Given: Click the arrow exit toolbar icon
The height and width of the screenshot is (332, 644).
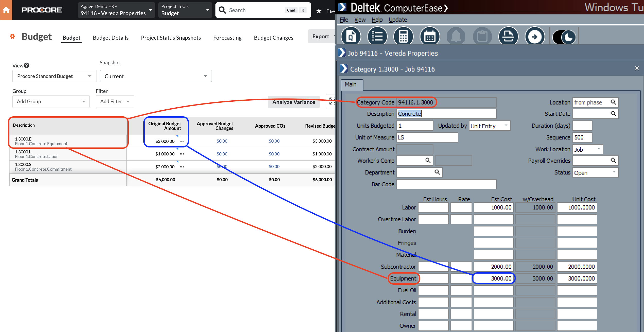Looking at the screenshot, I should coord(535,37).
